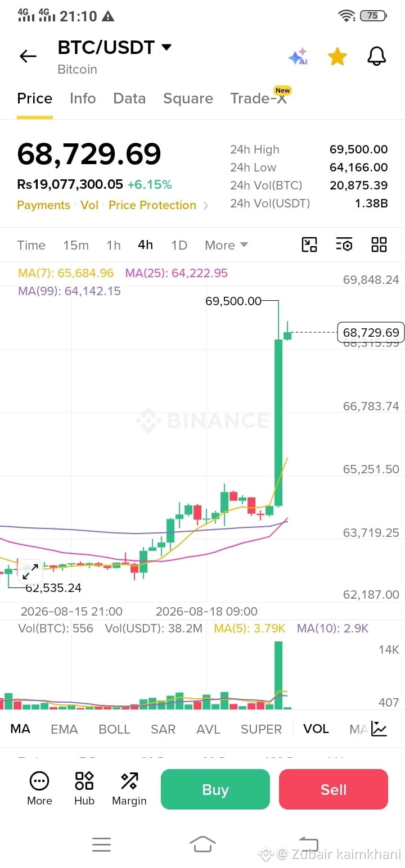
Task: Switch to the Square tab
Action: coord(188,98)
